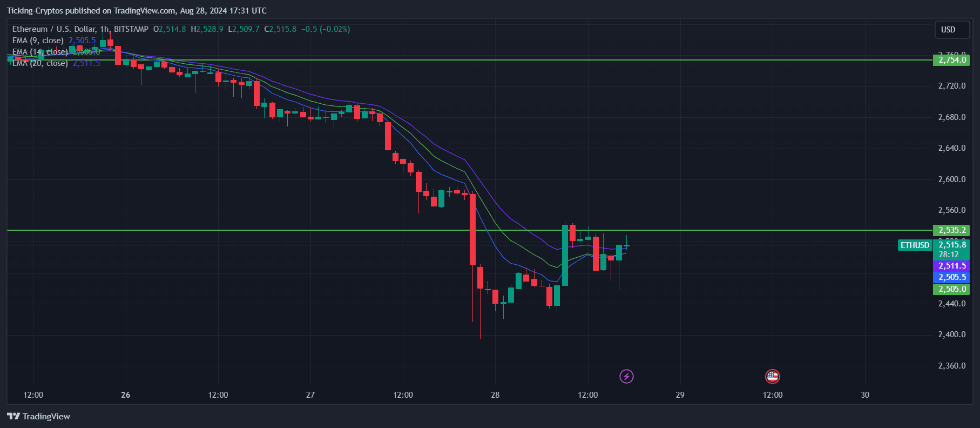
Task: Click the blue 2,505.5 EMA price tag
Action: (x=951, y=277)
